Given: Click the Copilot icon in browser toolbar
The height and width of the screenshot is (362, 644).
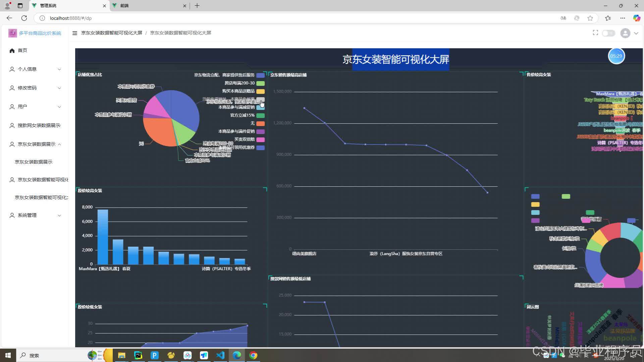Looking at the screenshot, I should [x=636, y=18].
